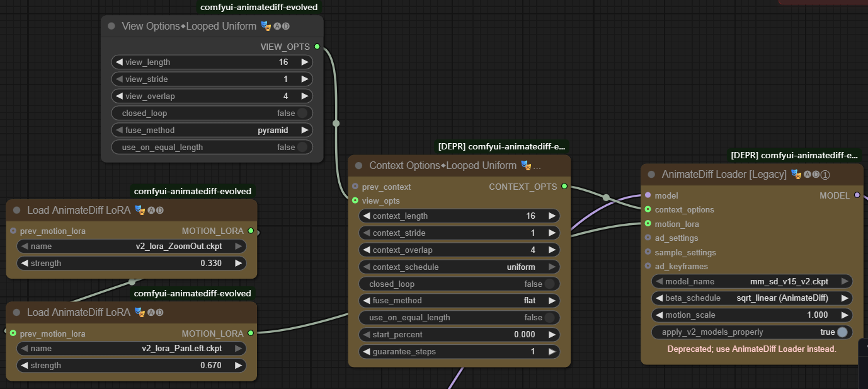Toggle closed_loop in the View Options node
This screenshot has width=868, height=389.
point(302,113)
